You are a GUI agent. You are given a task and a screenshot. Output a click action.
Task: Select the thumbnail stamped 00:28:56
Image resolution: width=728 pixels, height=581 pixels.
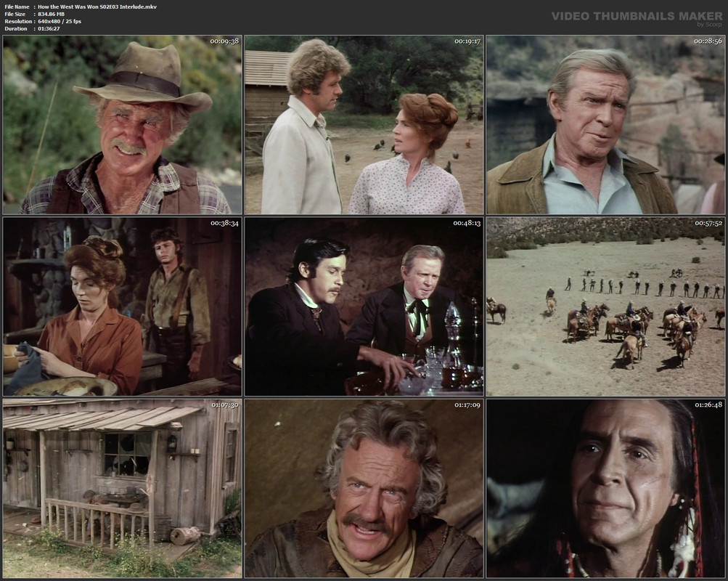pos(605,125)
